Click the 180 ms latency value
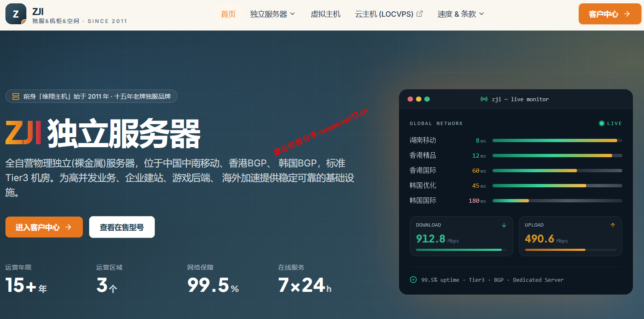Image resolution: width=644 pixels, height=319 pixels. [x=477, y=201]
